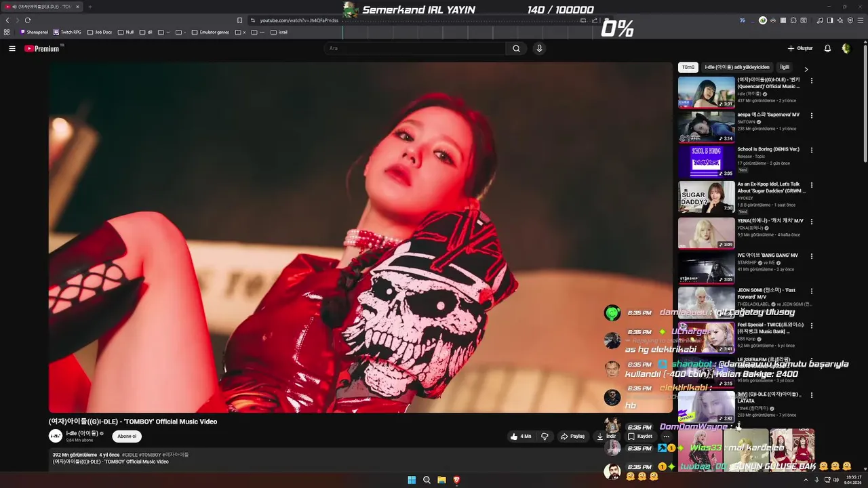Open File Explorer from taskbar

coord(441,480)
